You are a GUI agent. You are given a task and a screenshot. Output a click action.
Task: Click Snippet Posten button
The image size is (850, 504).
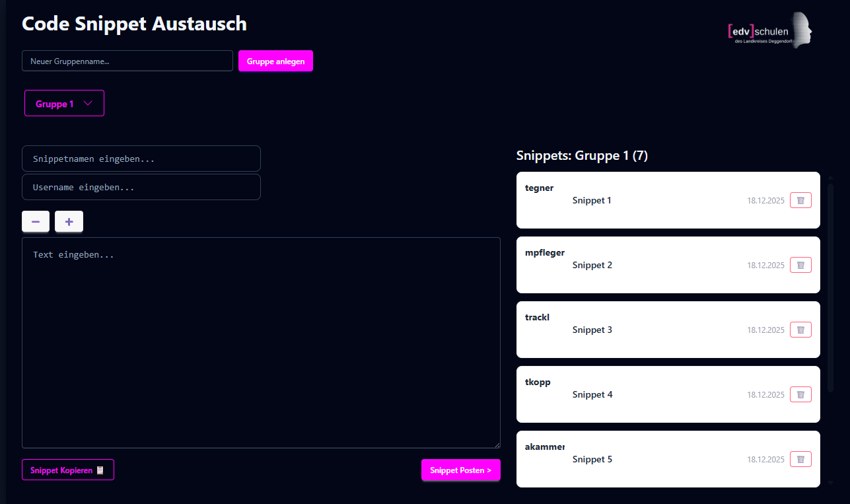[x=460, y=470]
